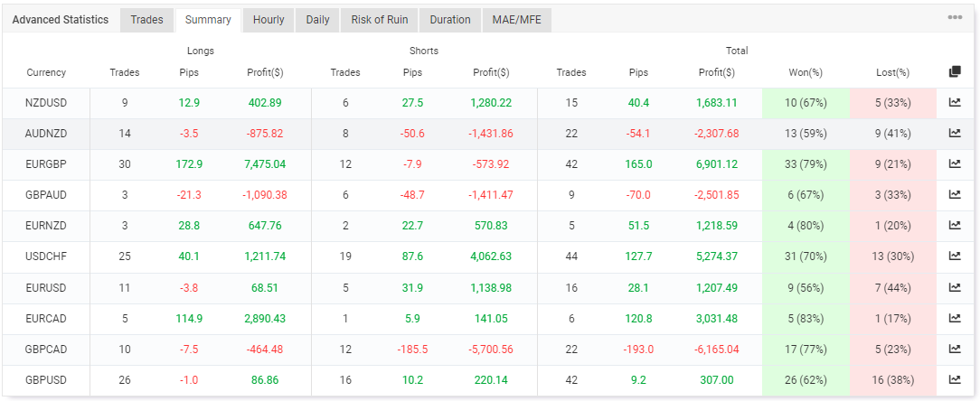Select the EURCAD currency cell
Image resolution: width=980 pixels, height=401 pixels.
pyautogui.click(x=46, y=318)
